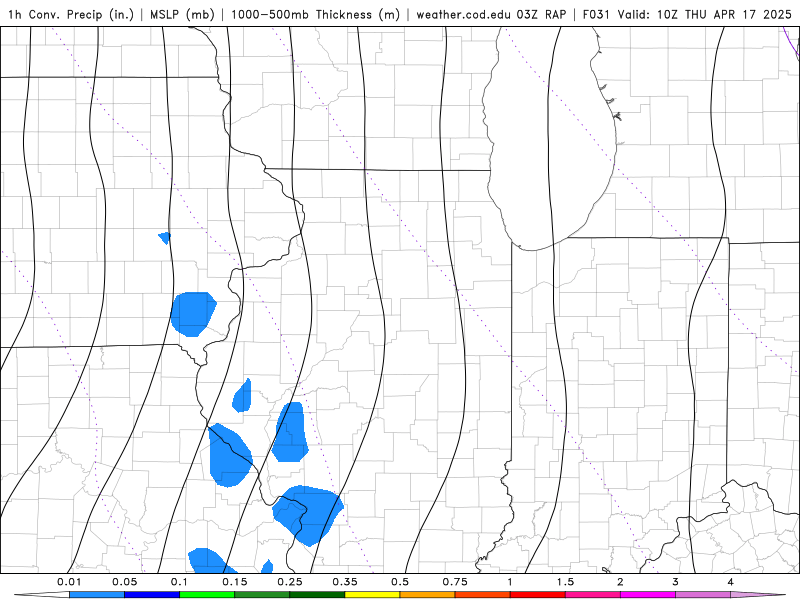This screenshot has width=800, height=600.
Task: Select the magenta 2–3 legend swatch
Action: pos(648,595)
